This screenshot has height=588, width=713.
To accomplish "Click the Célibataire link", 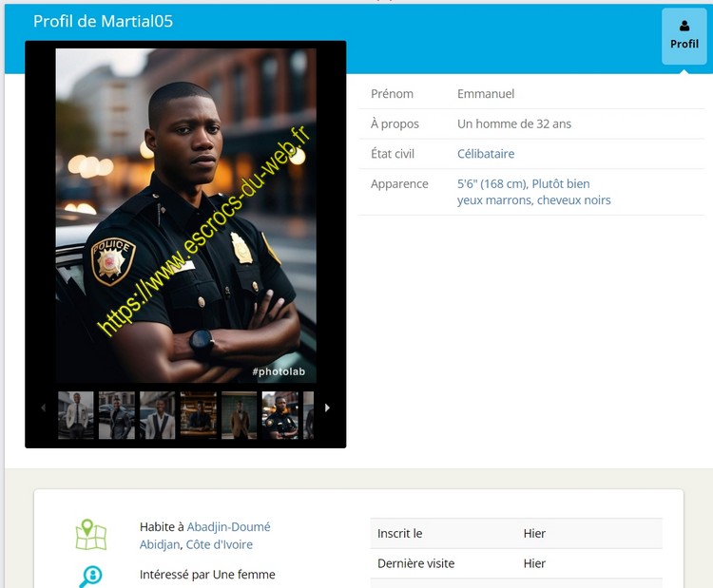I will (x=486, y=154).
